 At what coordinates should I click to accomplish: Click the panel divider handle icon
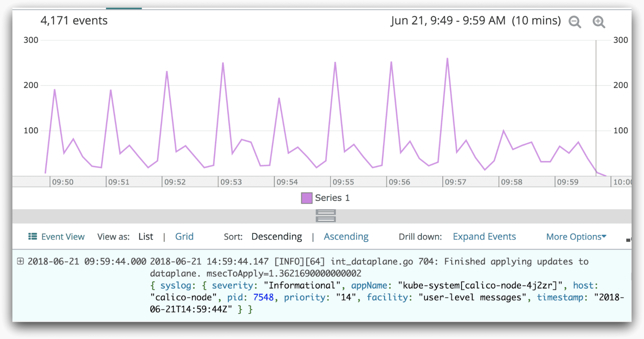(326, 216)
